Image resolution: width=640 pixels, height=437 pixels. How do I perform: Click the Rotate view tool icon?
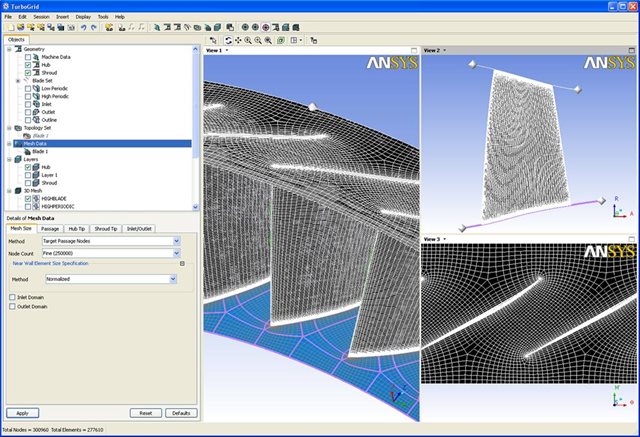[228, 40]
